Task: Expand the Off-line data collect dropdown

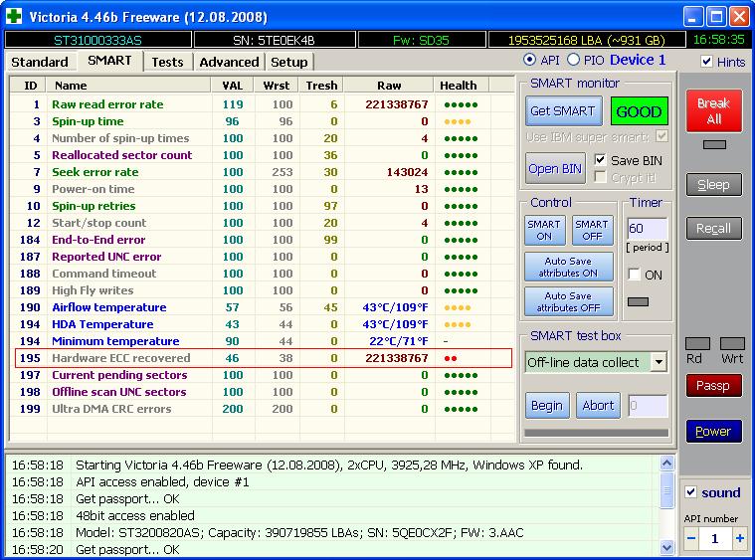Action: 659,362
